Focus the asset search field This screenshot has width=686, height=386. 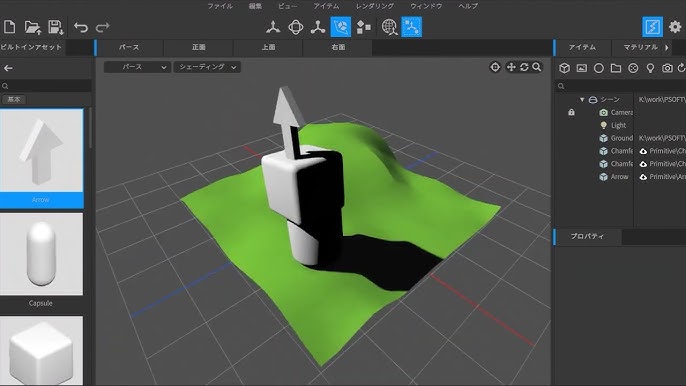[x=46, y=86]
